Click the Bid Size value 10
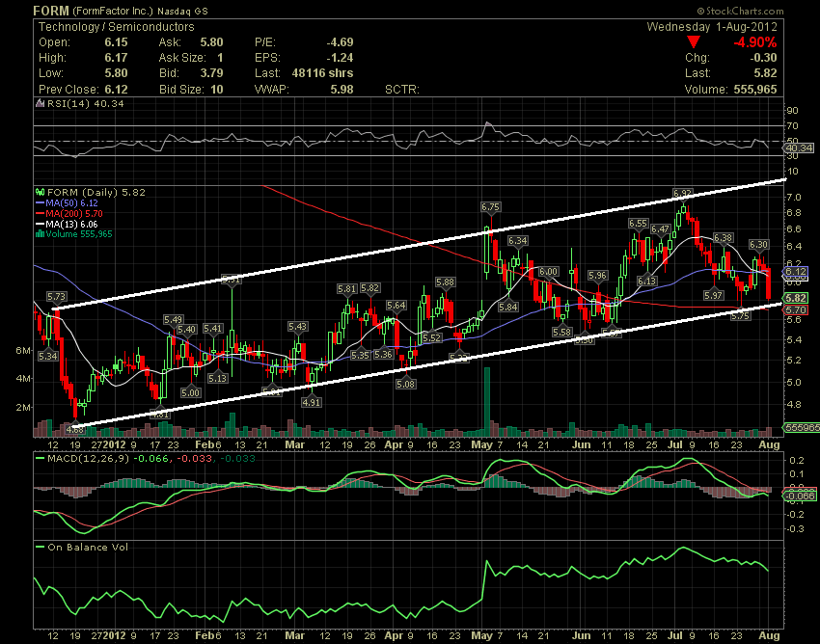This screenshot has width=820, height=644. coord(217,90)
